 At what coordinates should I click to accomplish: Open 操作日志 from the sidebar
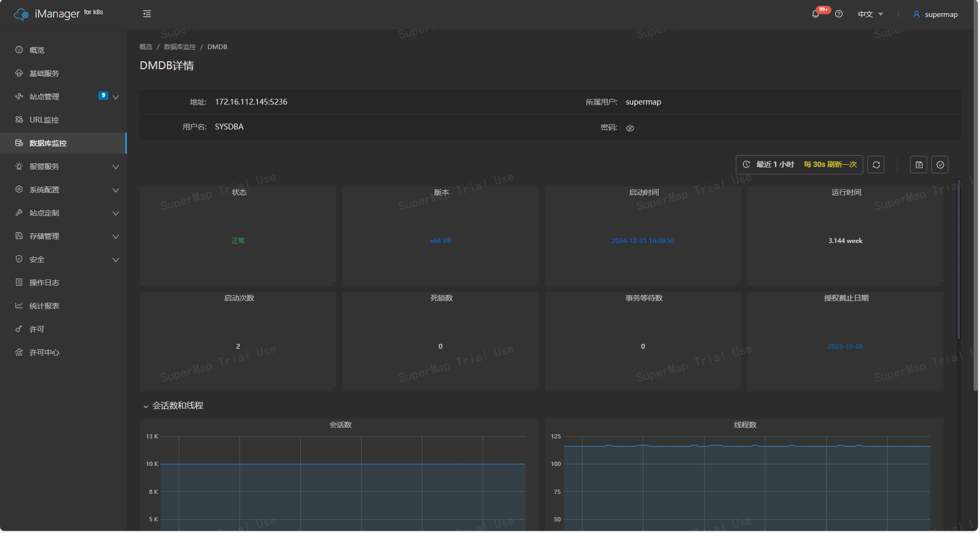[x=43, y=282]
